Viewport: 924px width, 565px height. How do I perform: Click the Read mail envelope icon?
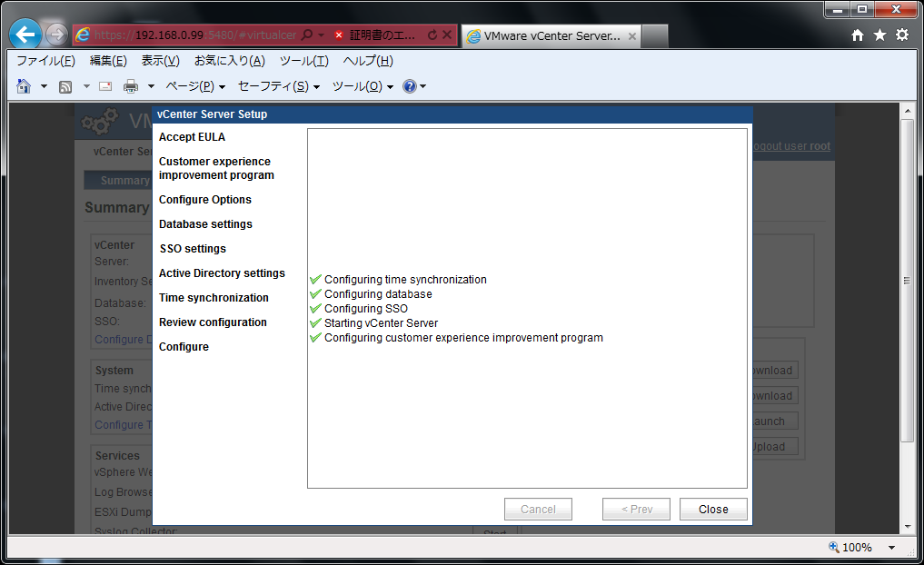coord(105,86)
